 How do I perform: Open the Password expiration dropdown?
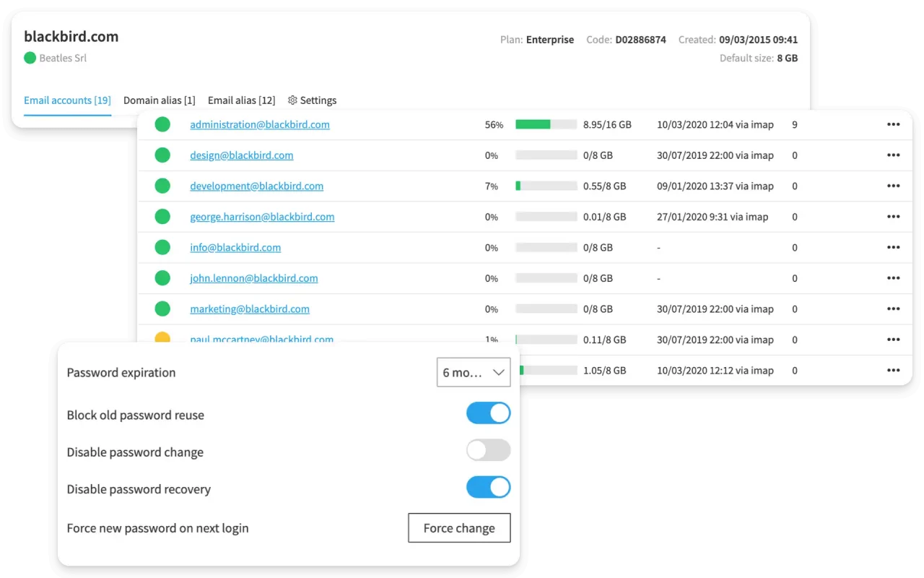[474, 372]
